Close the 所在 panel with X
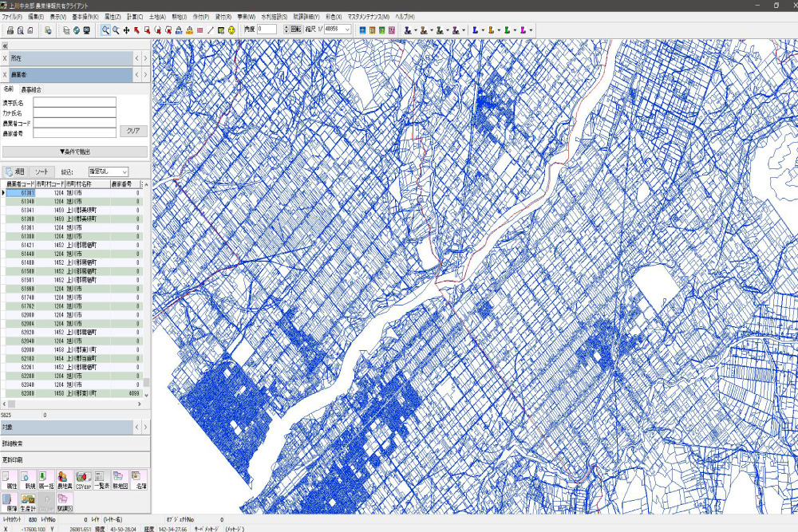This screenshot has height=532, width=798. click(x=5, y=58)
